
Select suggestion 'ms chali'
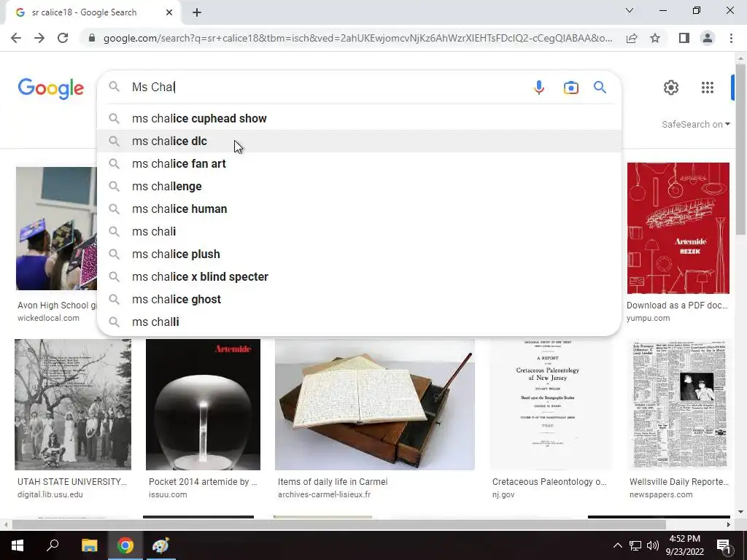[359, 231]
